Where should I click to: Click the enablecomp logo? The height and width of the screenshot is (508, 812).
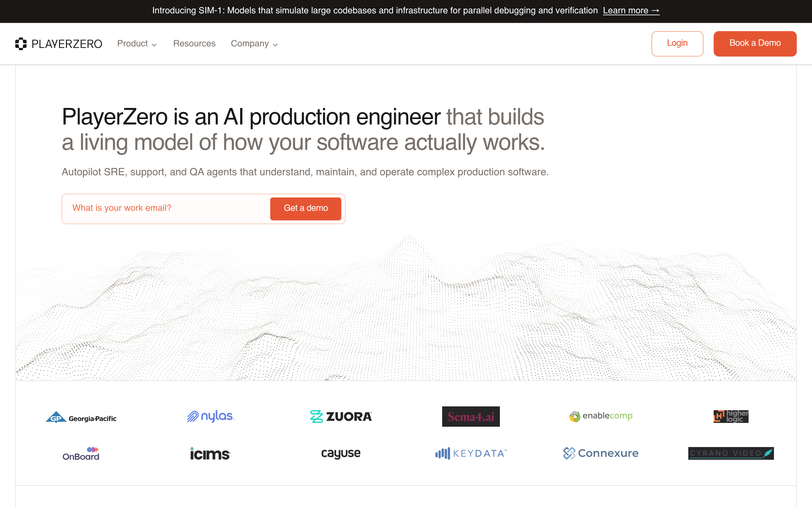(x=601, y=416)
